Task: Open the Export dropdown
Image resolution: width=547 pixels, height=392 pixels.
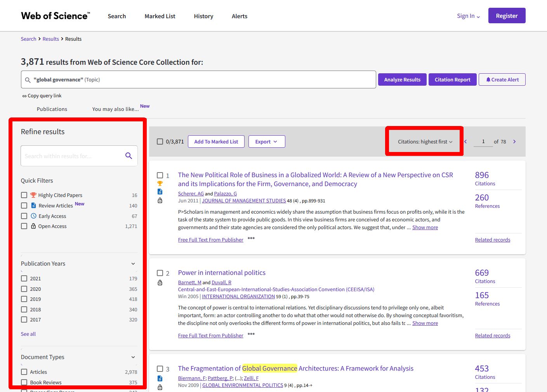Action: pyautogui.click(x=267, y=142)
